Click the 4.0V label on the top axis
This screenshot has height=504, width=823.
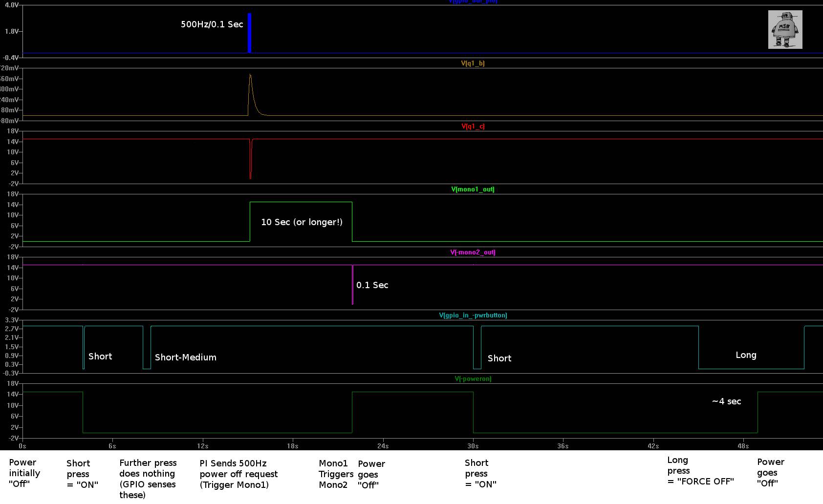[x=11, y=5]
